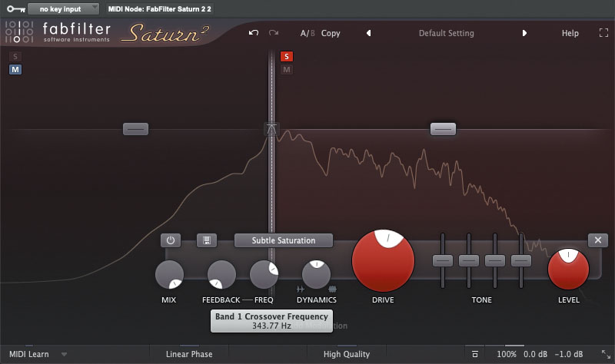Enter full screen mode icon

603,33
